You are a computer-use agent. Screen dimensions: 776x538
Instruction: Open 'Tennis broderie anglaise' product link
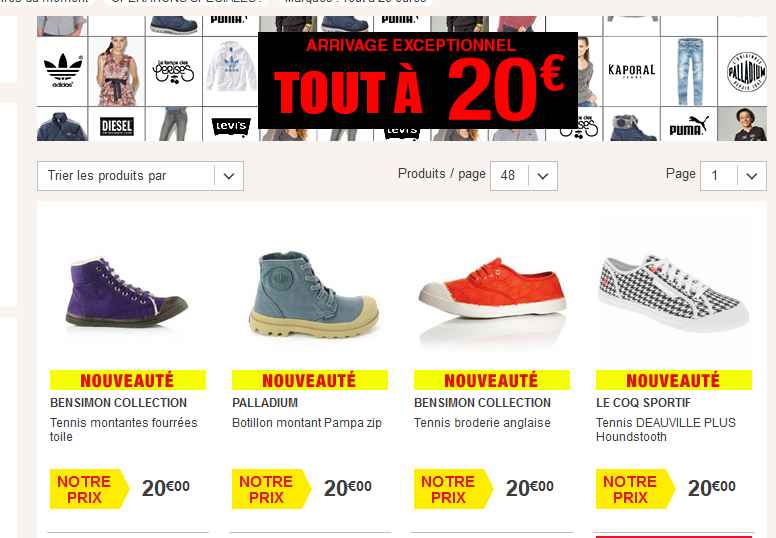coord(482,423)
